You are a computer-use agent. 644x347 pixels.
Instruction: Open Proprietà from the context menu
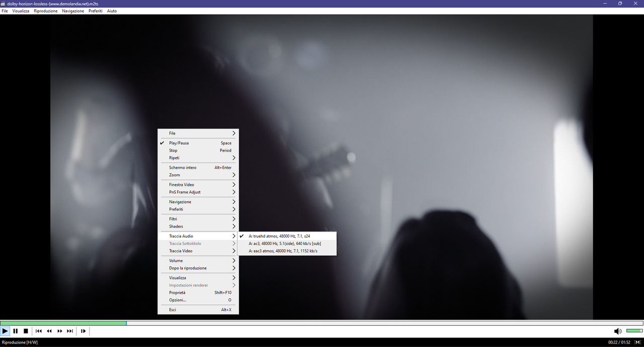click(198, 293)
